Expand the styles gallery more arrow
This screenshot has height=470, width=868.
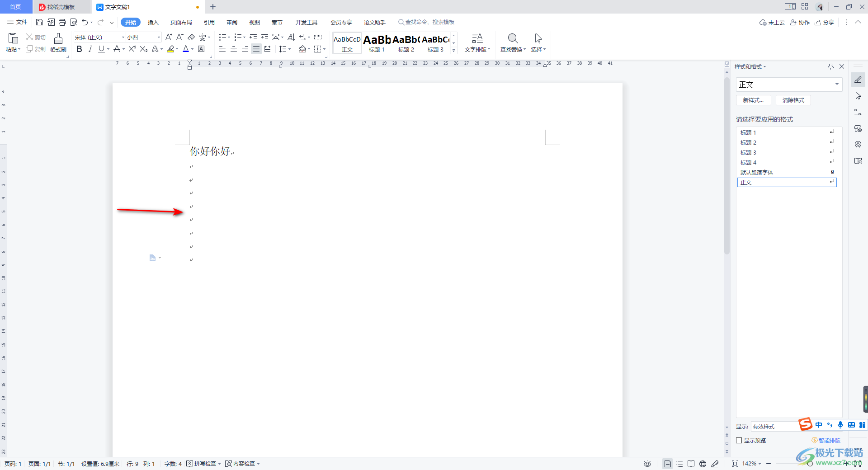(453, 51)
